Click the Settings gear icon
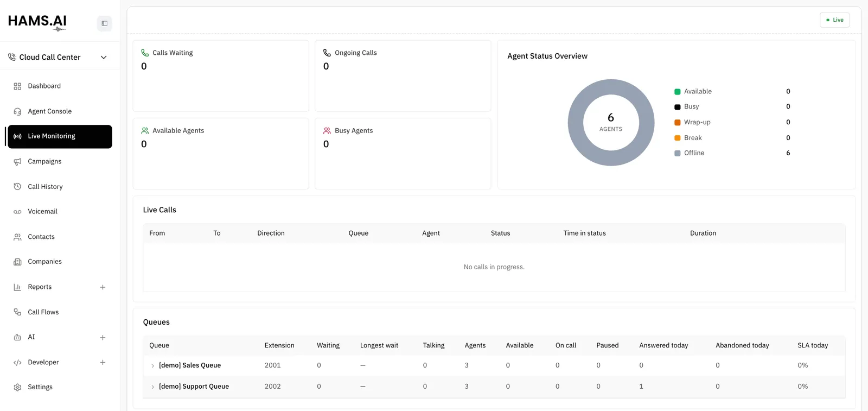The image size is (868, 411). pyautogui.click(x=17, y=388)
